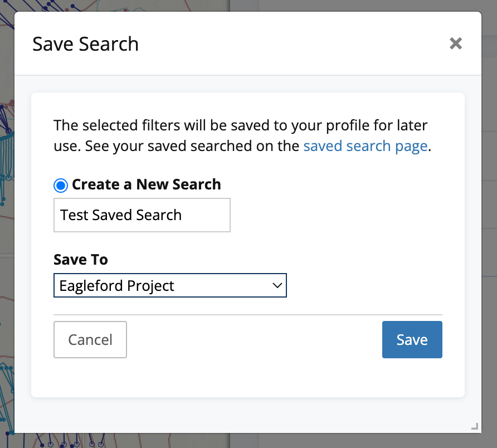Click the Save To label
The width and height of the screenshot is (497, 448).
pos(81,259)
